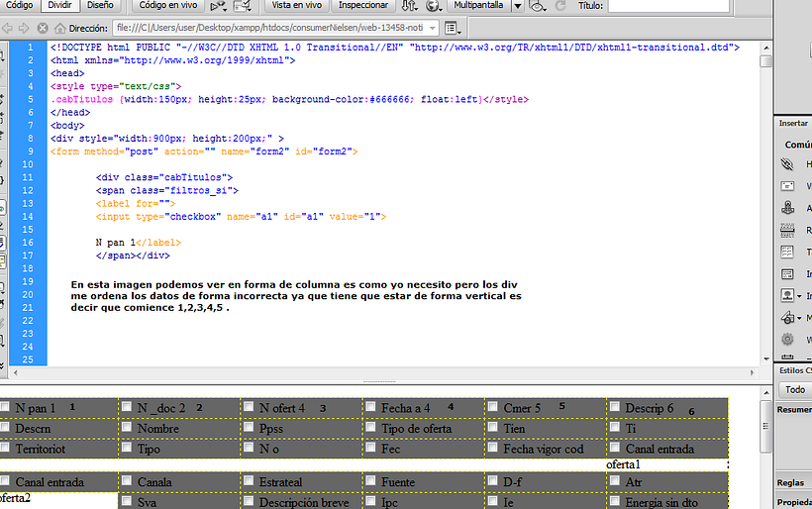Insert a horizontal rule icon

click(787, 230)
